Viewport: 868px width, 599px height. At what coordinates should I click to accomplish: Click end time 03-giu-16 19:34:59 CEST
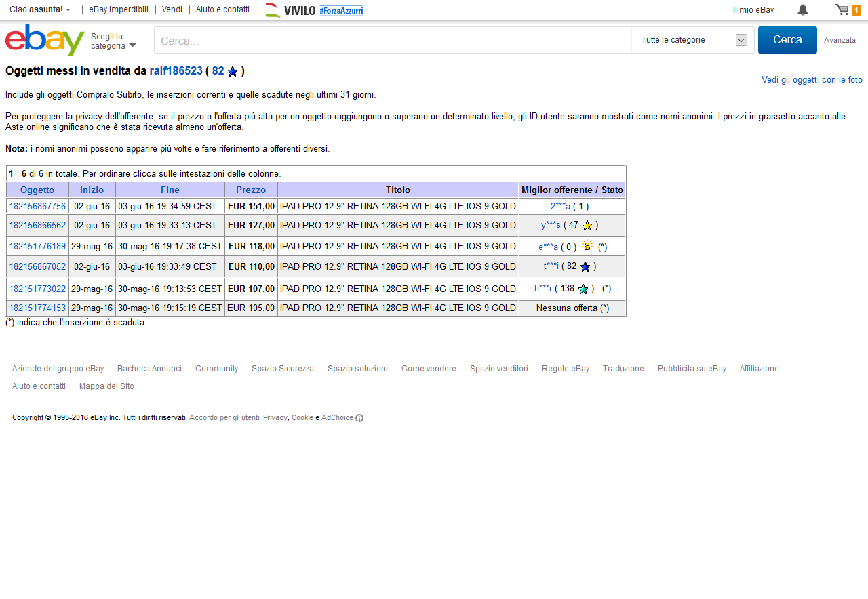167,206
